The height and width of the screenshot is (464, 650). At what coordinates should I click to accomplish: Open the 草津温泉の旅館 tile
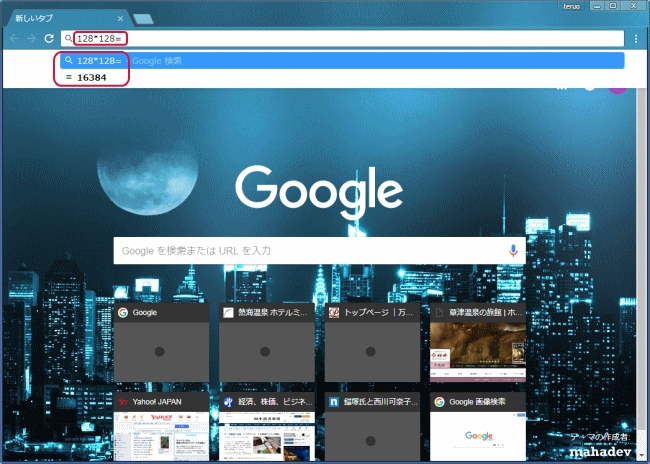tap(478, 342)
